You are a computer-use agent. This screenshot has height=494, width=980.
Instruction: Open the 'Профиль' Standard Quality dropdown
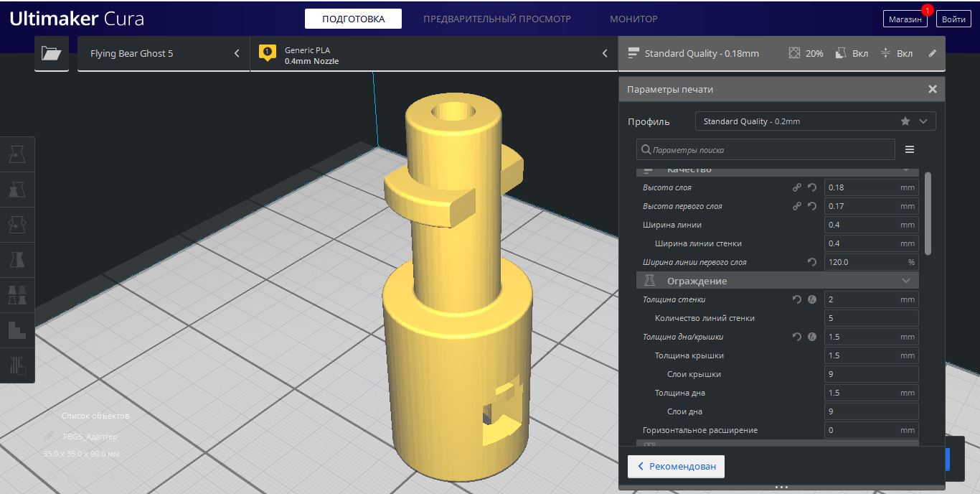pyautogui.click(x=815, y=121)
